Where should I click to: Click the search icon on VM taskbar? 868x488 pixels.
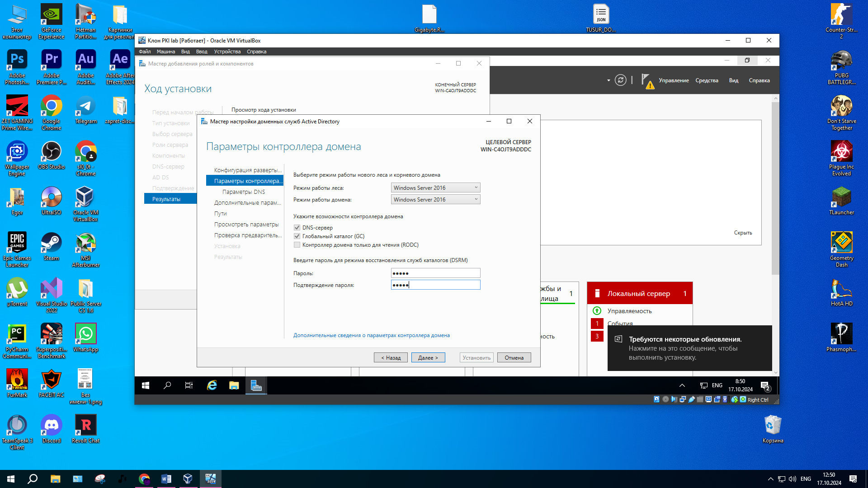point(167,385)
